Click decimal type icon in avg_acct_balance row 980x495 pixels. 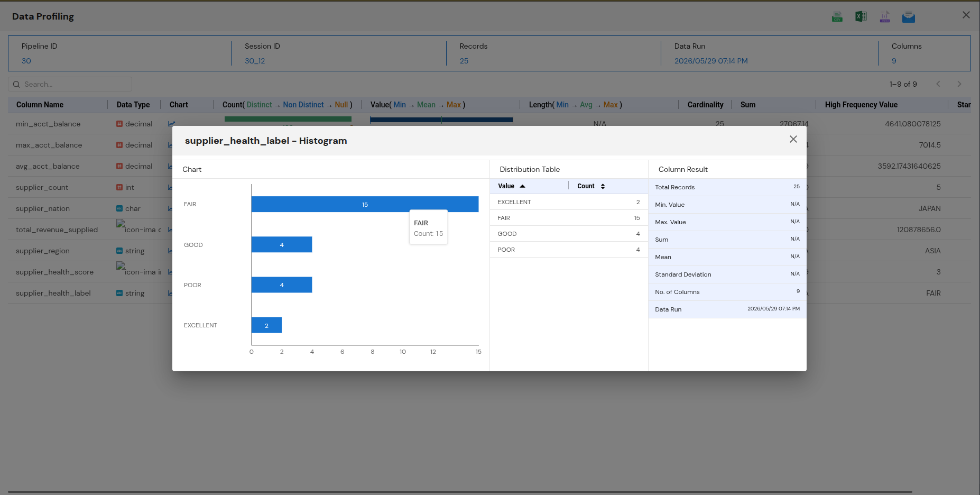pos(119,166)
